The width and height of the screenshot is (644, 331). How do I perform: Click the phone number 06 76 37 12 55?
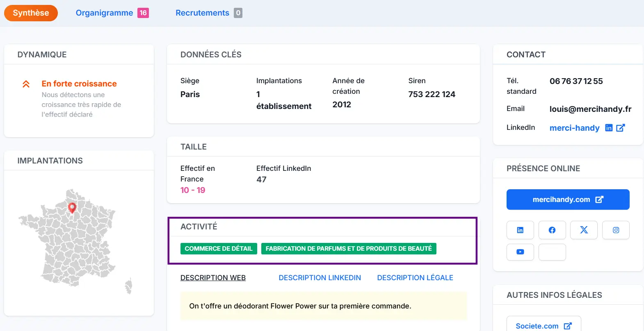pos(576,81)
